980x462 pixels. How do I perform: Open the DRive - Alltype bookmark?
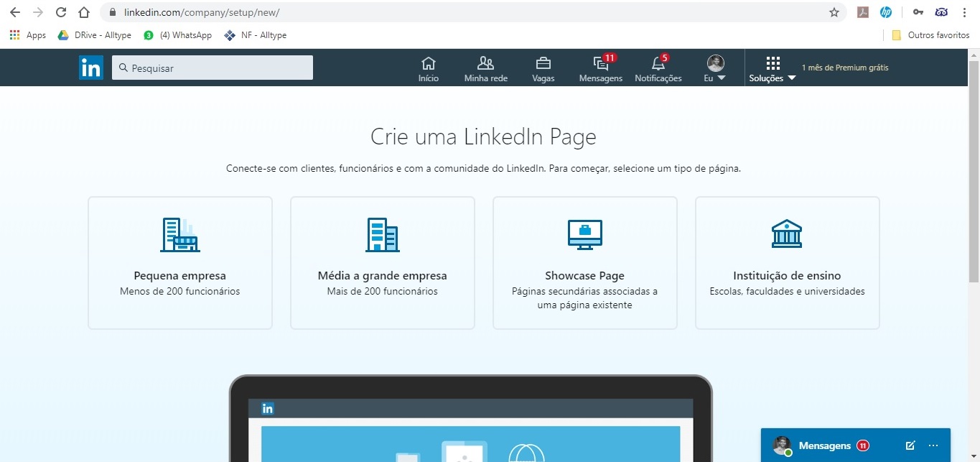(x=95, y=35)
